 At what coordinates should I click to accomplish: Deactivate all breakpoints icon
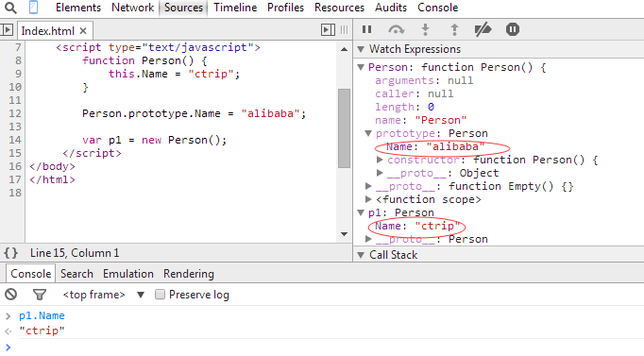point(483,29)
